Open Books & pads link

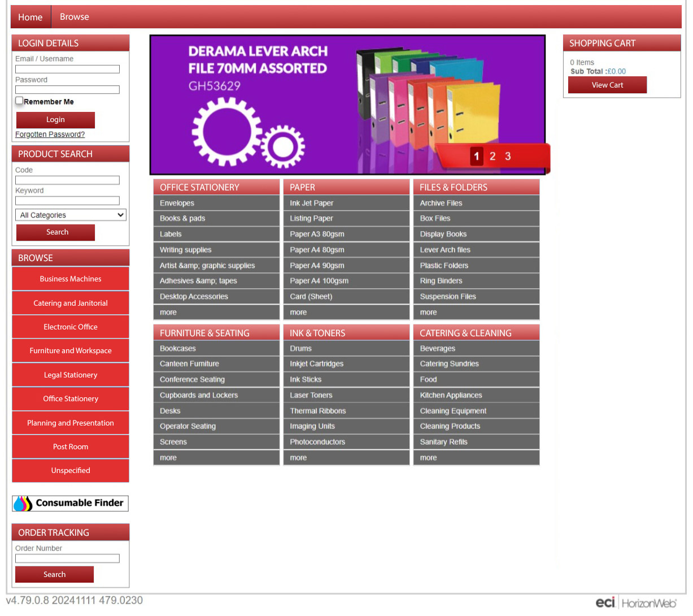216,219
